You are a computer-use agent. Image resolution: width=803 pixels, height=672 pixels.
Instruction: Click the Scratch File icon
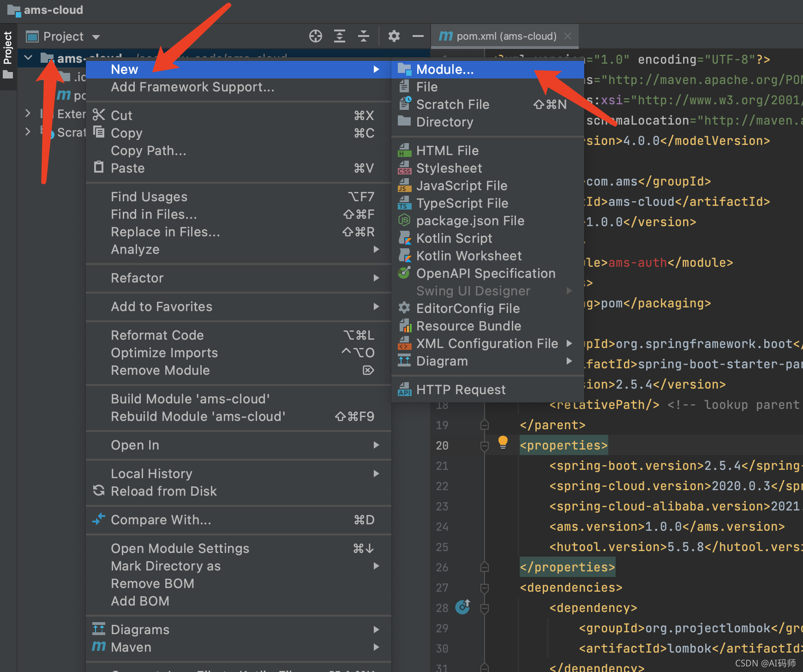[405, 103]
